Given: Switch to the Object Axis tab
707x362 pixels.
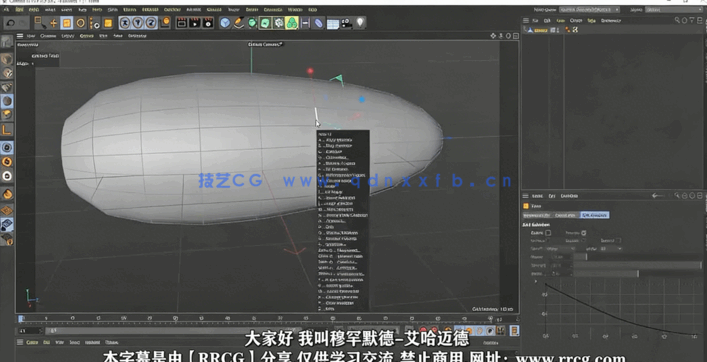Looking at the screenshot, I should pyautogui.click(x=566, y=215).
